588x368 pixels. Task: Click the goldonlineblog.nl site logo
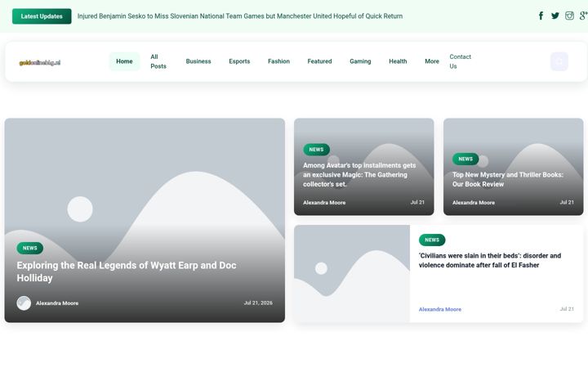coord(40,63)
